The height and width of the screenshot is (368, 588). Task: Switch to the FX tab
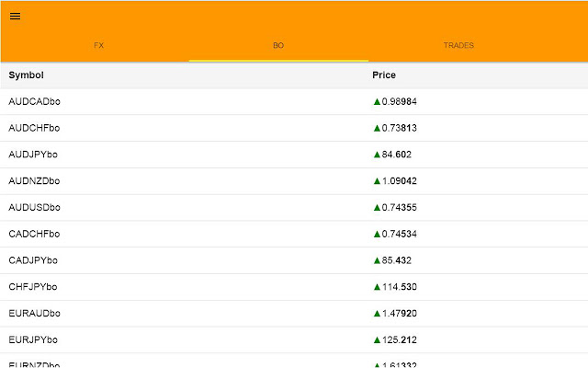(x=98, y=45)
